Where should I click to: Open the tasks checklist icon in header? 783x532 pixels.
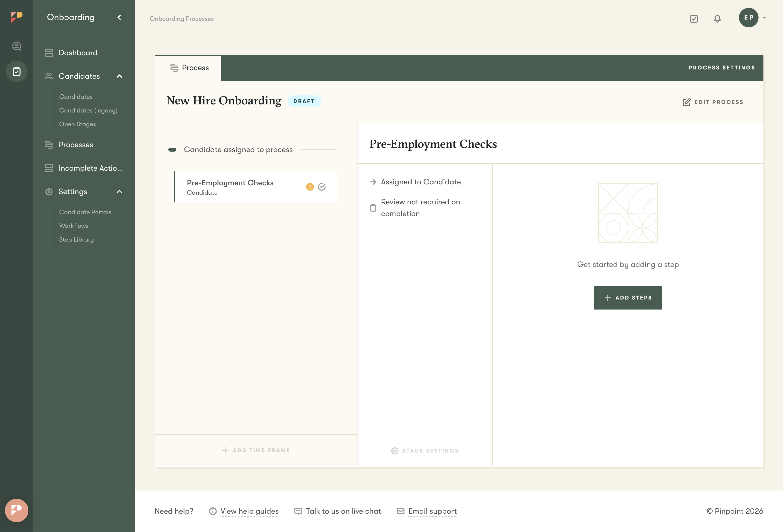(x=694, y=19)
